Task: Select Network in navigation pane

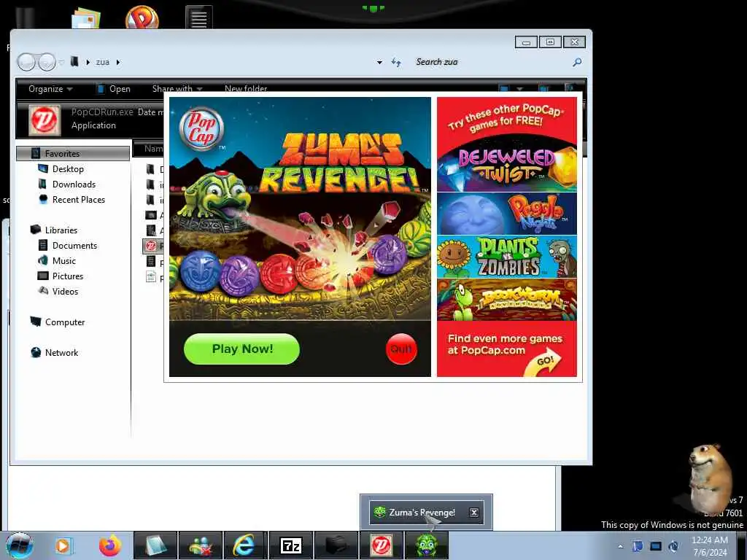Action: click(x=61, y=352)
